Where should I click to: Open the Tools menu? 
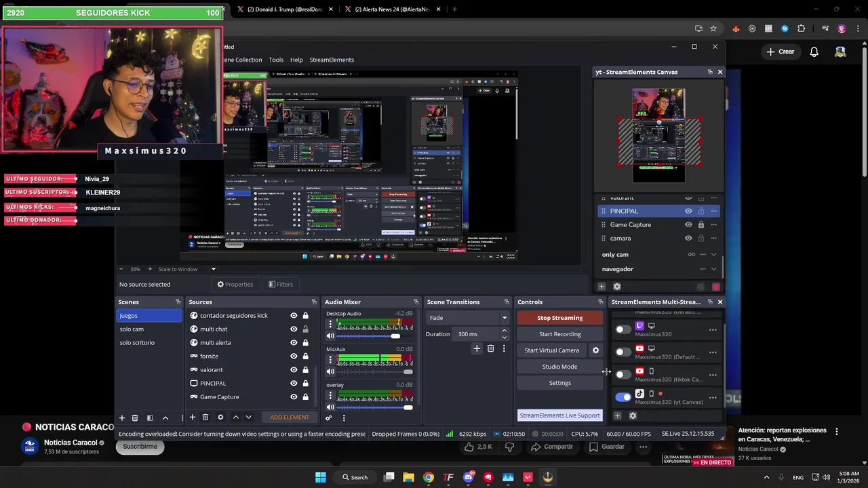(x=276, y=60)
